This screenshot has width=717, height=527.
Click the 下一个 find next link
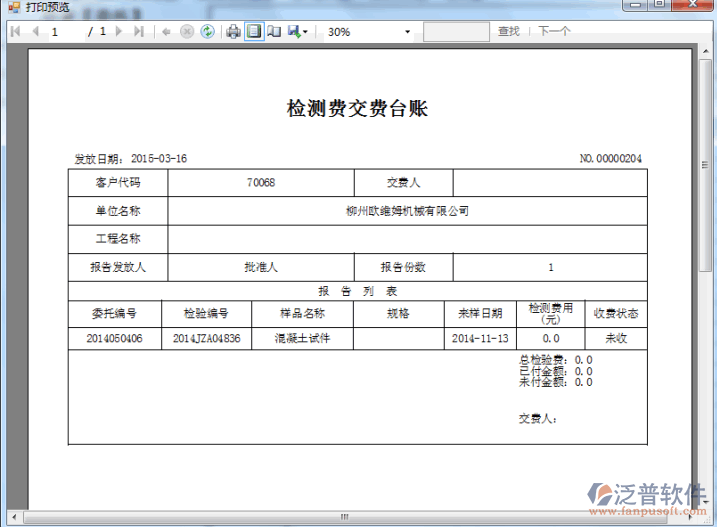click(x=554, y=32)
